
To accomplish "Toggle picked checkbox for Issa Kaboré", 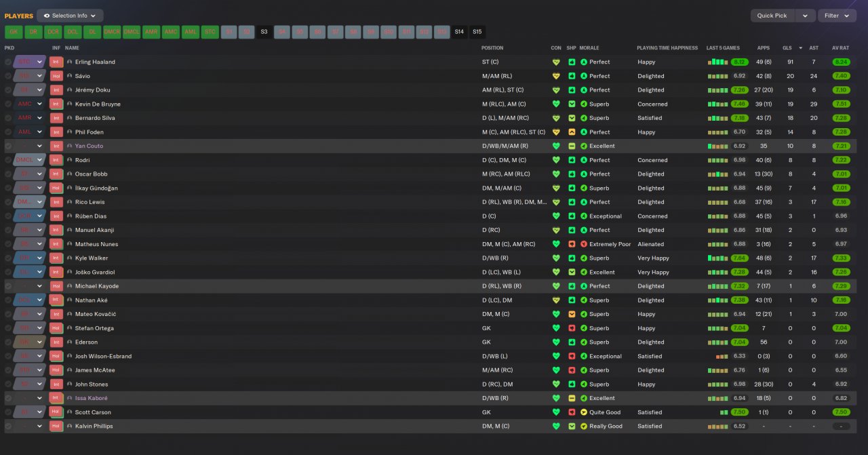I will point(8,398).
